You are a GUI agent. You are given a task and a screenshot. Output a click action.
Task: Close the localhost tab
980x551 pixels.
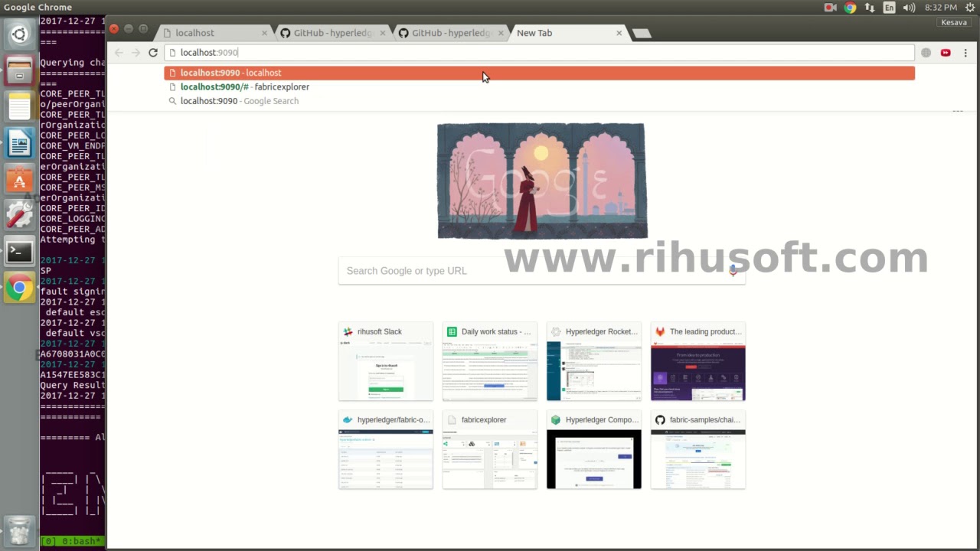click(x=265, y=33)
